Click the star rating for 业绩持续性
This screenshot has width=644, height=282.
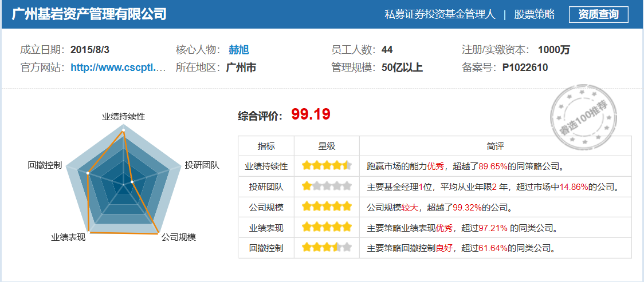point(327,166)
